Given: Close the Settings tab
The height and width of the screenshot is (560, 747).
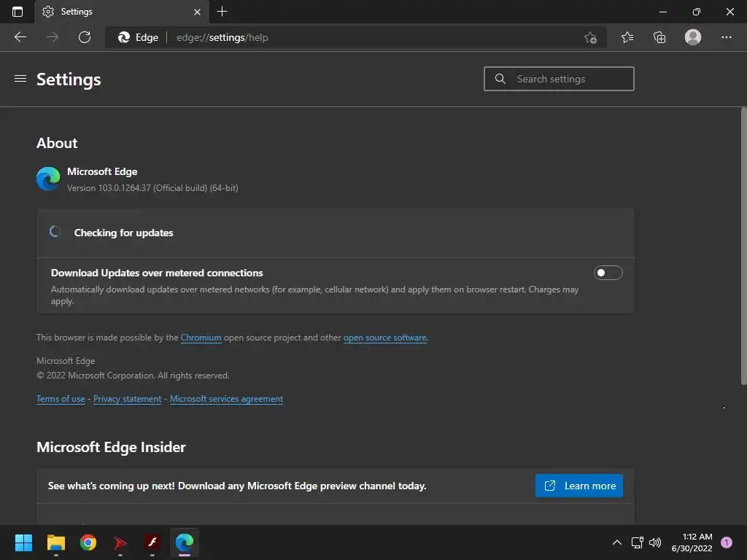Looking at the screenshot, I should tap(197, 12).
